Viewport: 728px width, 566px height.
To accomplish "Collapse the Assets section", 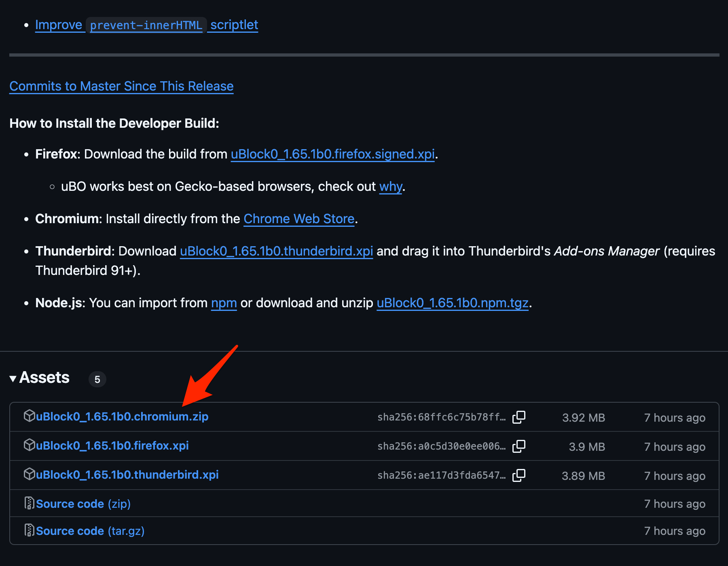I will click(39, 378).
